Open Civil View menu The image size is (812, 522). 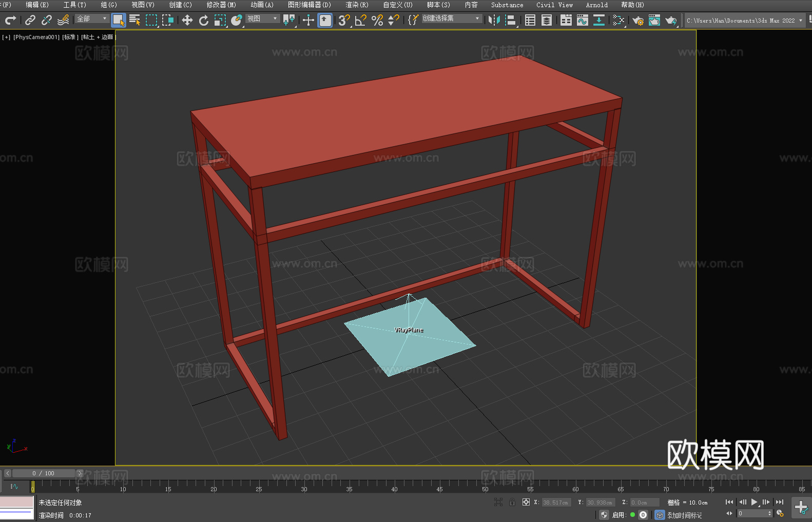point(555,5)
